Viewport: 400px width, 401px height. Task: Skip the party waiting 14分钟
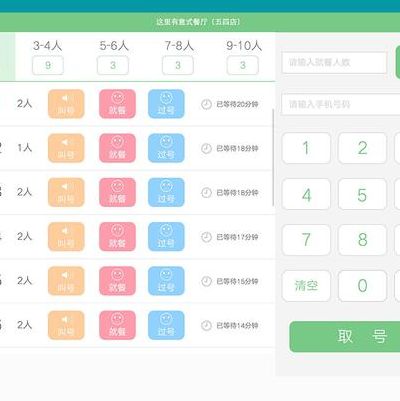[166, 325]
